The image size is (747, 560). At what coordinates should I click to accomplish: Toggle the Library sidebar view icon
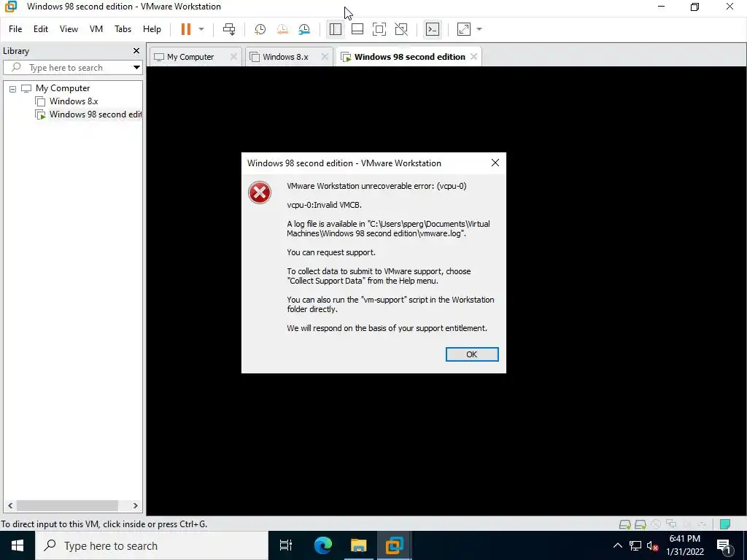click(336, 29)
